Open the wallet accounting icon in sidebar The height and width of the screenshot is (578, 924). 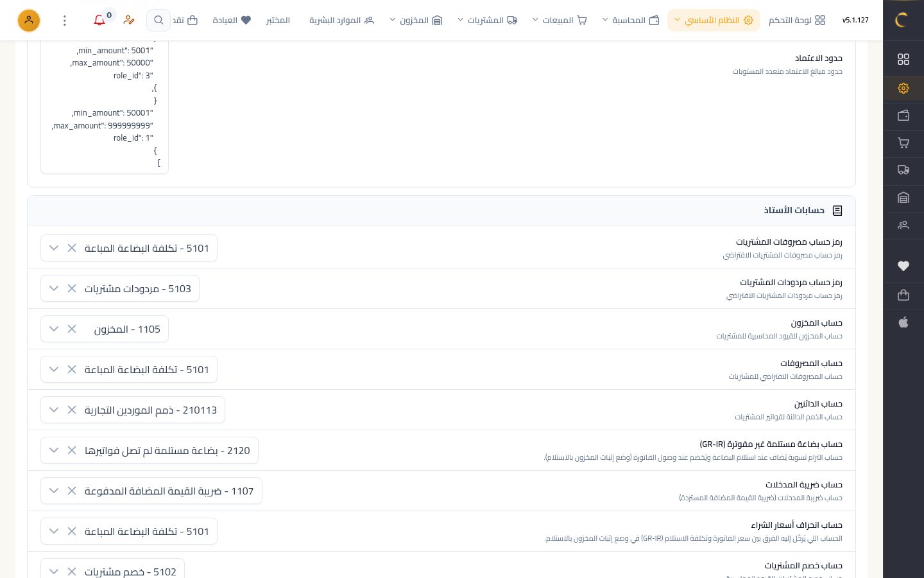point(903,116)
